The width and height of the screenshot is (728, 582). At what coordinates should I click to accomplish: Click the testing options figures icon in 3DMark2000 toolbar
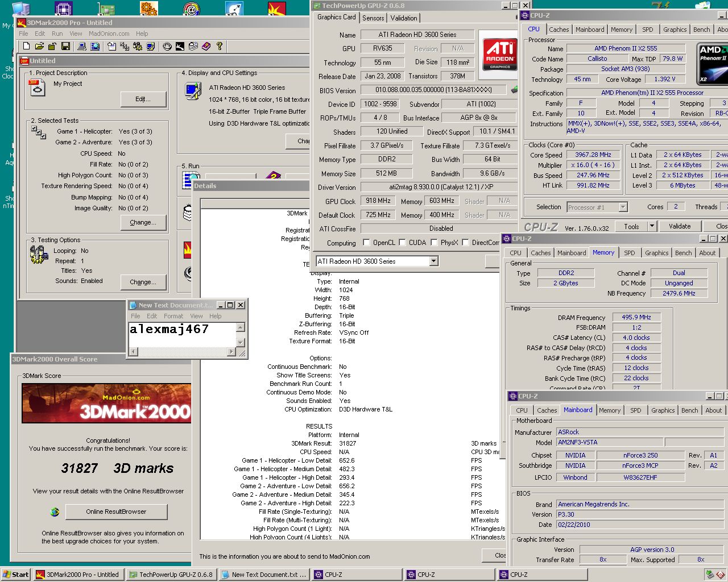coord(138,46)
